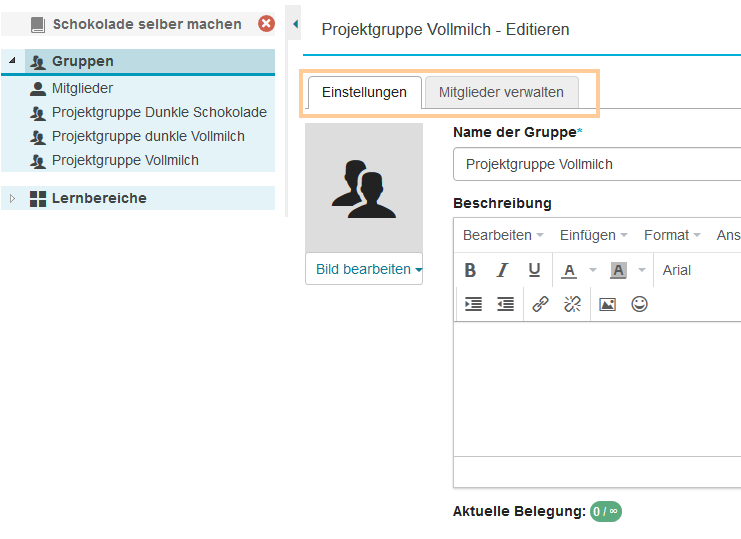
Task: Open the Einfügen editor menu
Action: [x=593, y=235]
